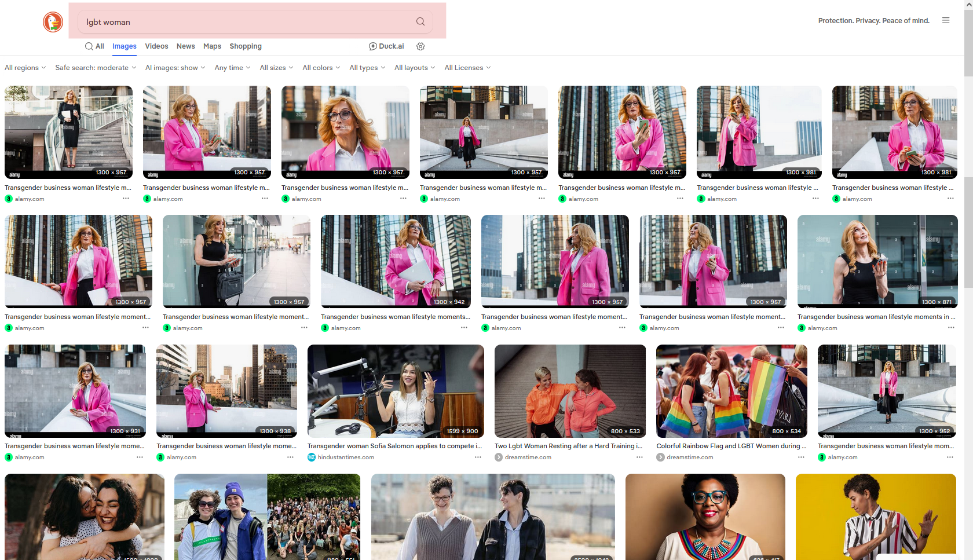Open three-dot menu for Sofia Salomon result

[478, 457]
